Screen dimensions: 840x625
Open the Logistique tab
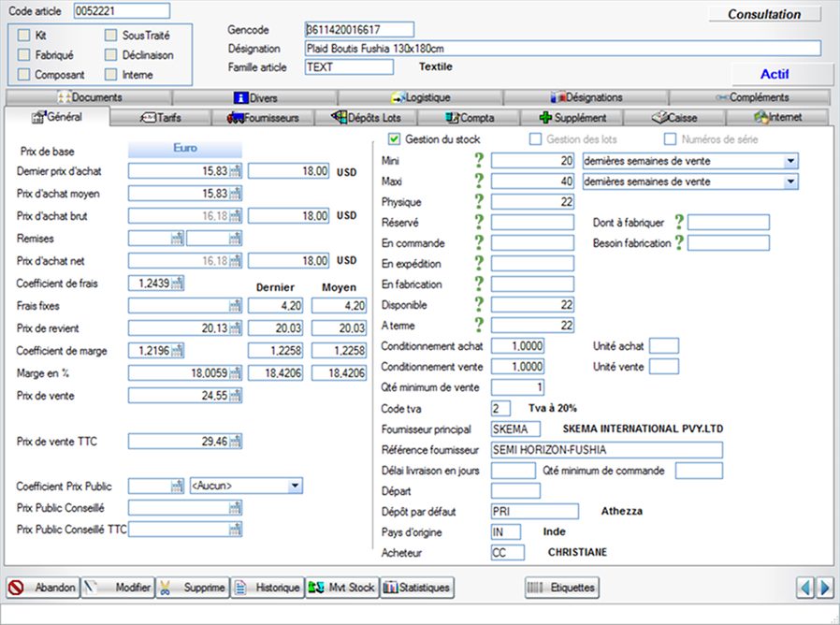point(421,97)
